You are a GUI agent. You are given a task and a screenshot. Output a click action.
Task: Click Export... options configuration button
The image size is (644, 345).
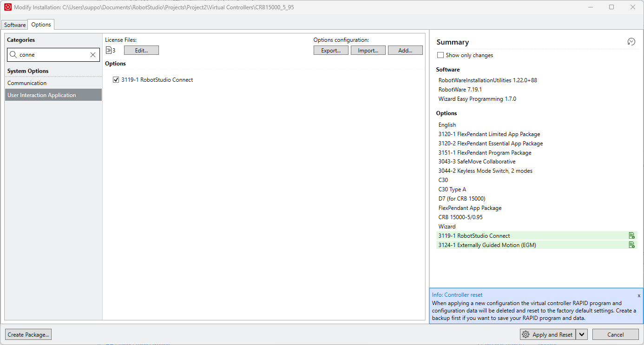click(331, 50)
